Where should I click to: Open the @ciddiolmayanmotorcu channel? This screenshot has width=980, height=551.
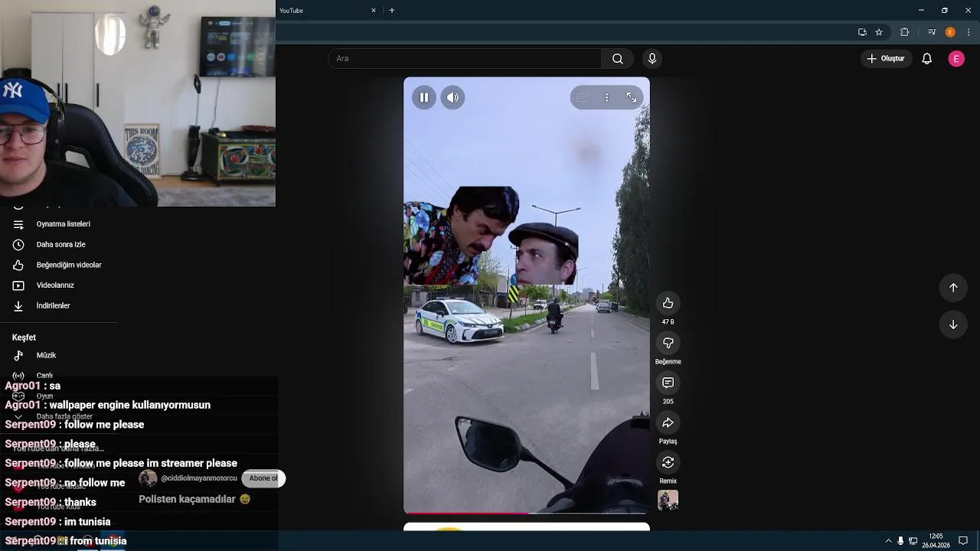199,478
